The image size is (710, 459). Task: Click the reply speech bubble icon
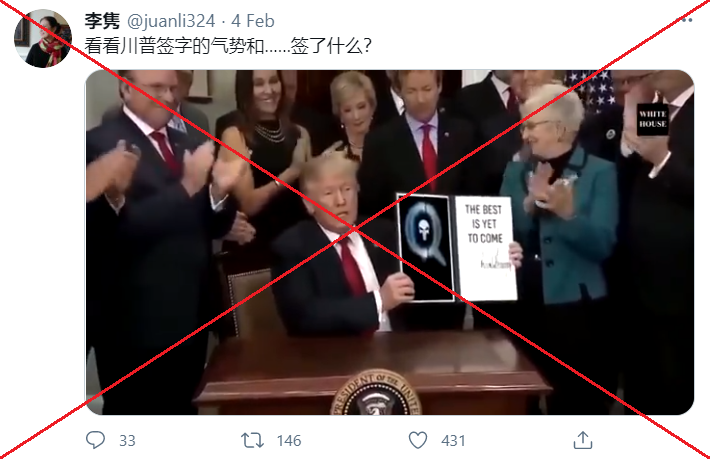click(95, 440)
